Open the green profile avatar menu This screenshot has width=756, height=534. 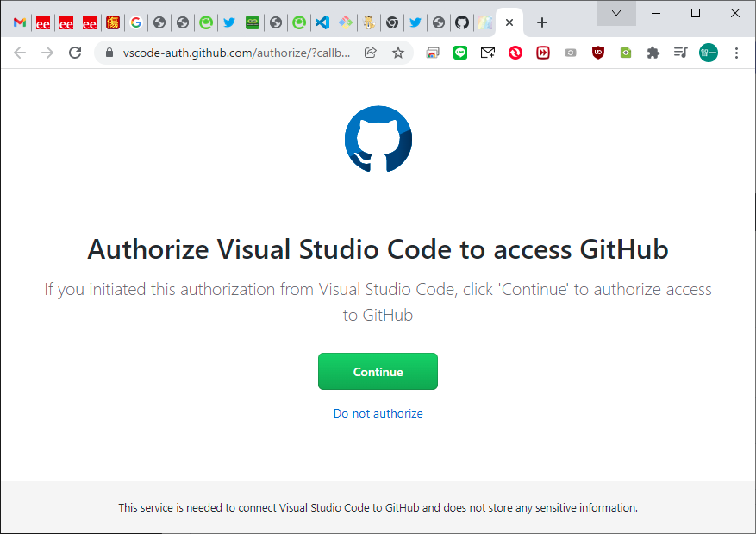click(x=709, y=53)
